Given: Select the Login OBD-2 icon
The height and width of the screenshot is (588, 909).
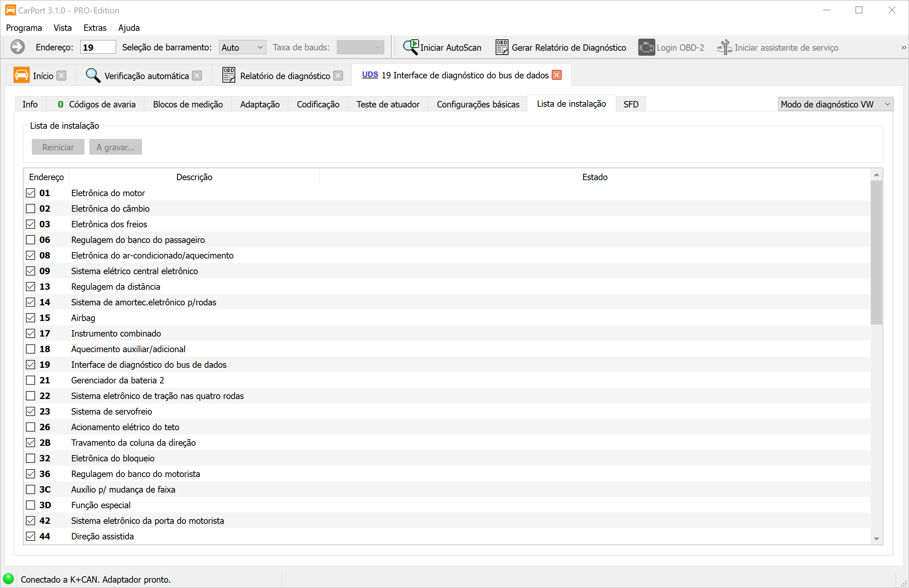Looking at the screenshot, I should [x=646, y=47].
